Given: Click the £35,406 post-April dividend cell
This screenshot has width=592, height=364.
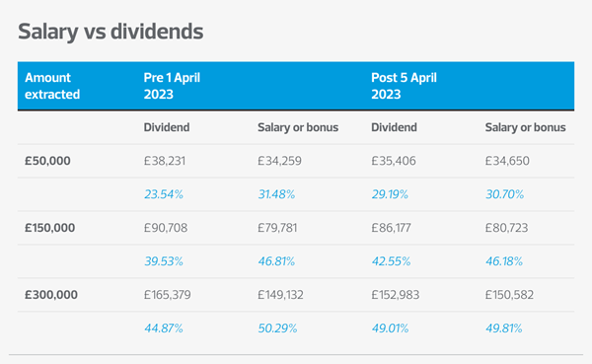Looking at the screenshot, I should (394, 161).
